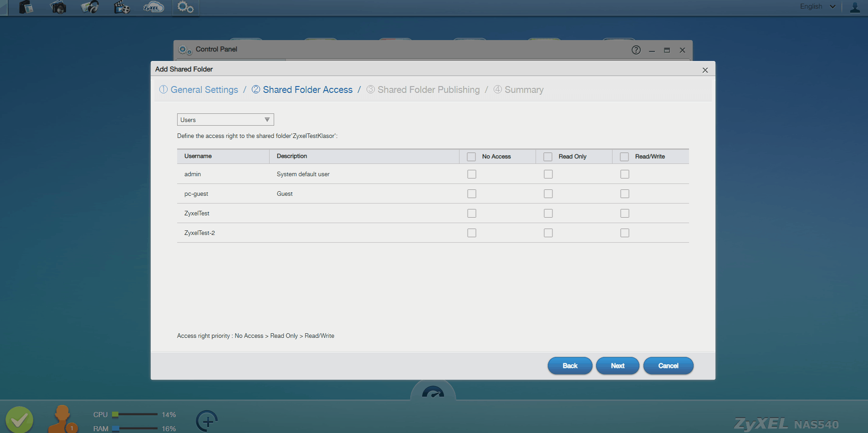
Task: Open the Photo app camera icon
Action: [x=58, y=7]
